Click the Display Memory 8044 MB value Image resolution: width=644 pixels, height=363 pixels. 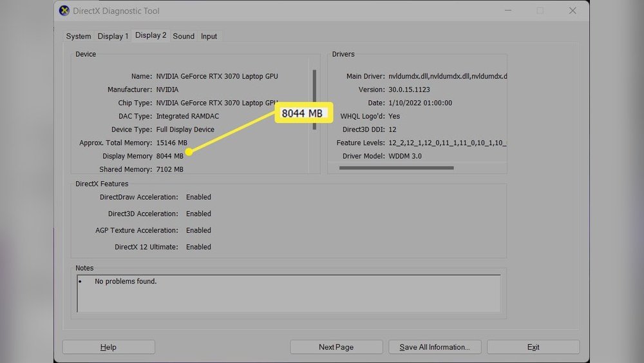pyautogui.click(x=170, y=156)
